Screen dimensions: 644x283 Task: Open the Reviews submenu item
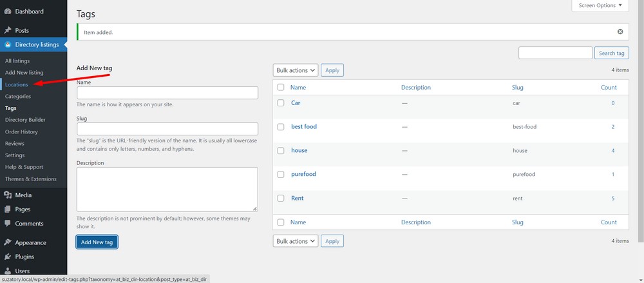[14, 144]
